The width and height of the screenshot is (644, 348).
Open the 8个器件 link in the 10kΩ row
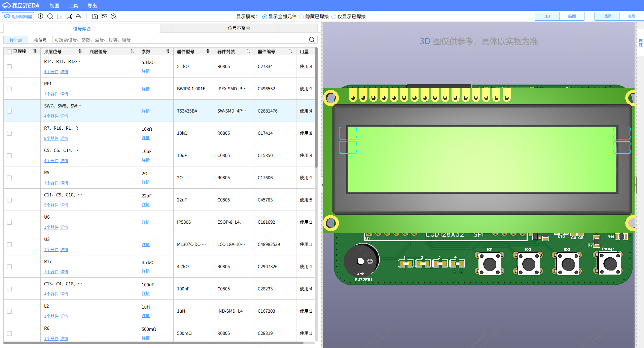click(51, 138)
